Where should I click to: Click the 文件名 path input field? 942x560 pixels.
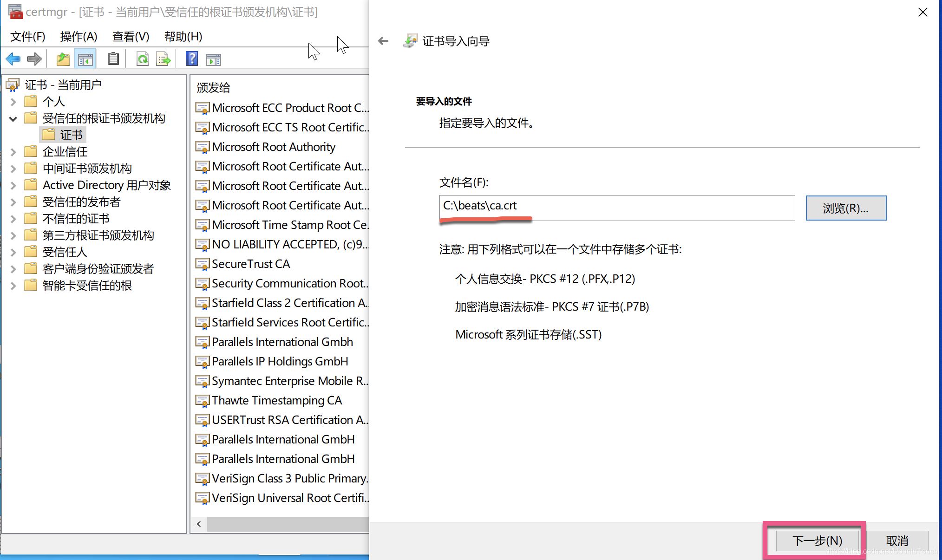point(617,208)
